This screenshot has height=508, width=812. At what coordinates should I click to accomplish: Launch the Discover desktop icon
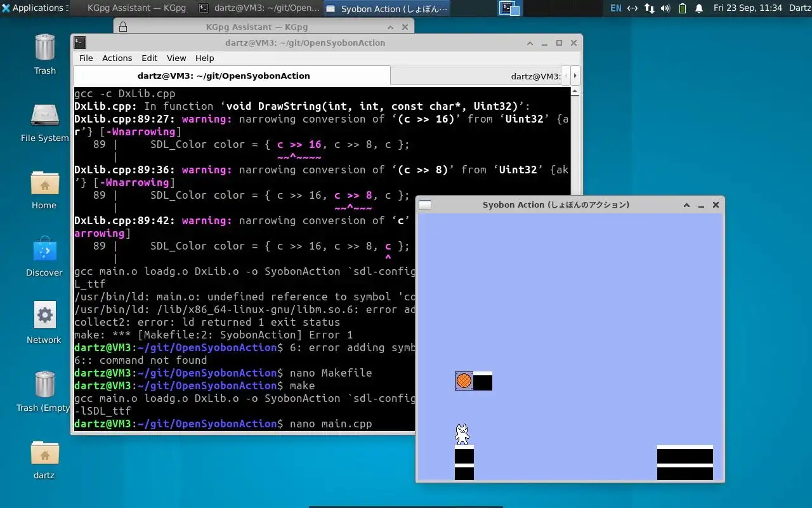pyautogui.click(x=44, y=257)
